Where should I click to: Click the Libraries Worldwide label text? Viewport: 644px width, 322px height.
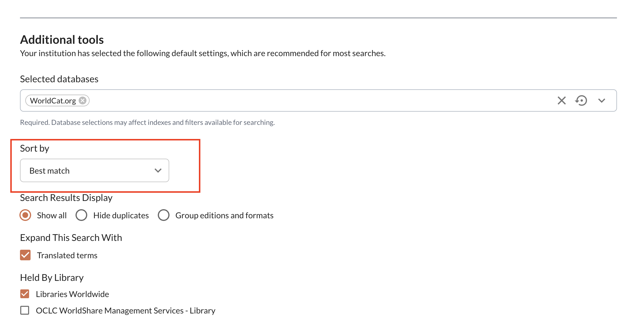point(72,294)
